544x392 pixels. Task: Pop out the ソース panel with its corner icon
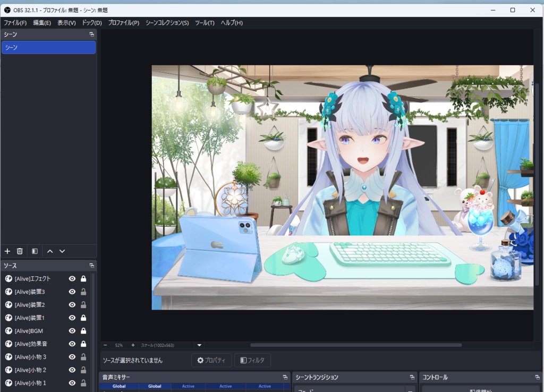coord(91,266)
